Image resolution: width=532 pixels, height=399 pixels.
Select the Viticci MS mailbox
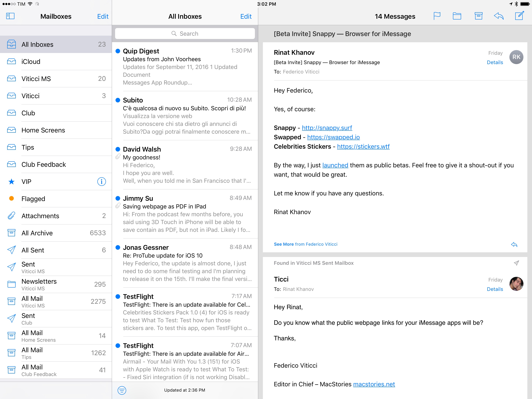(x=36, y=79)
